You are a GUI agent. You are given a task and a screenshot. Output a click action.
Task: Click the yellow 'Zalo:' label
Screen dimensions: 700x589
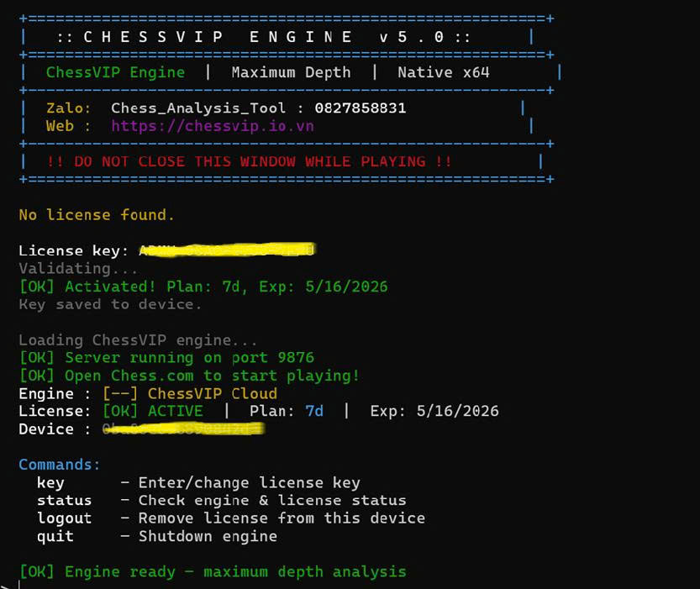[x=68, y=108]
